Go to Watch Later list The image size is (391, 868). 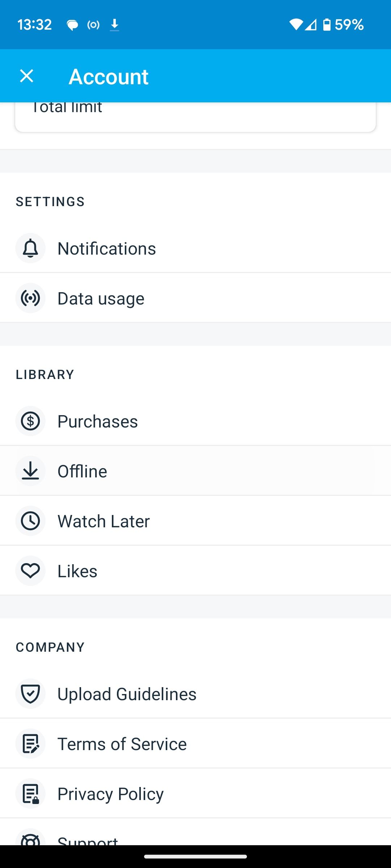[x=104, y=522]
